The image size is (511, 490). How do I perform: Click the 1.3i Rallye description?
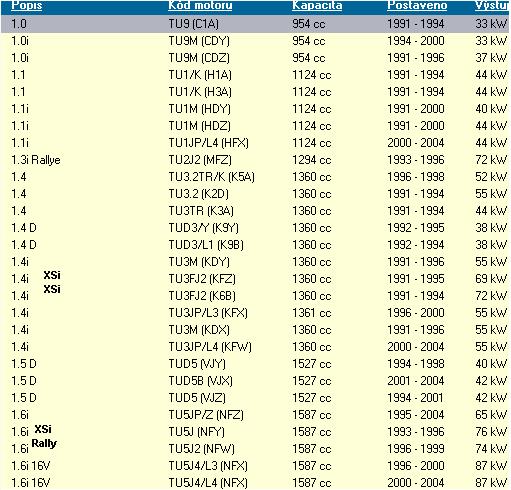click(x=36, y=160)
